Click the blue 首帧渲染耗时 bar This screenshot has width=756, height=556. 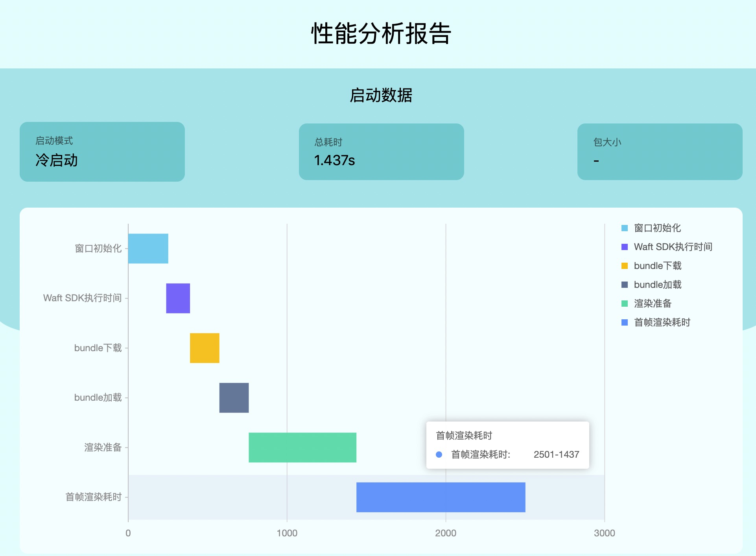click(x=441, y=497)
